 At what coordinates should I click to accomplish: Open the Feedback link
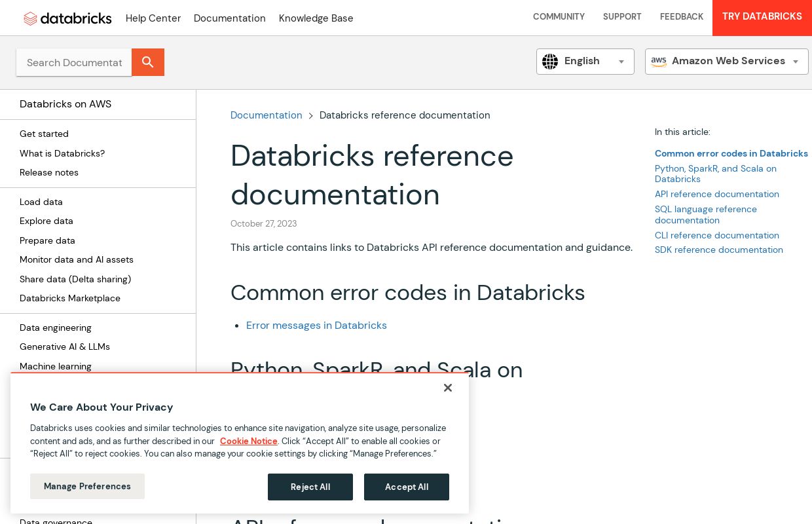point(682,17)
